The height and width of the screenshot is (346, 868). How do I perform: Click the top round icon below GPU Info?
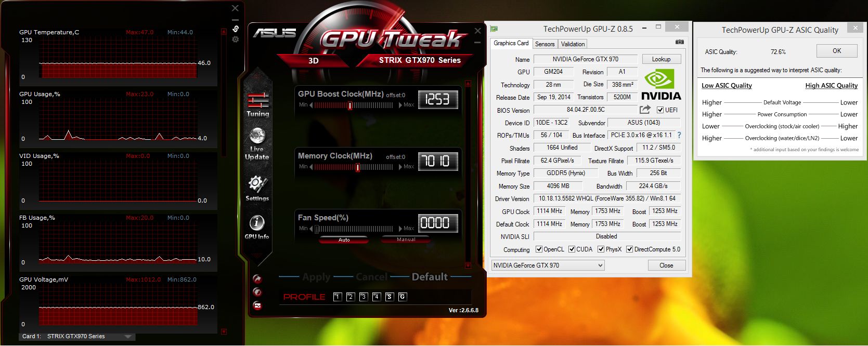click(257, 278)
